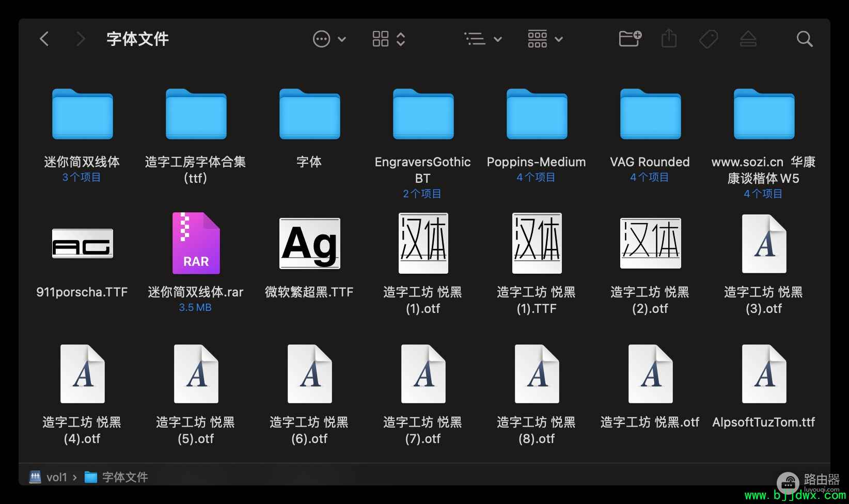Click the Share toolbar icon
The height and width of the screenshot is (504, 849).
click(669, 39)
